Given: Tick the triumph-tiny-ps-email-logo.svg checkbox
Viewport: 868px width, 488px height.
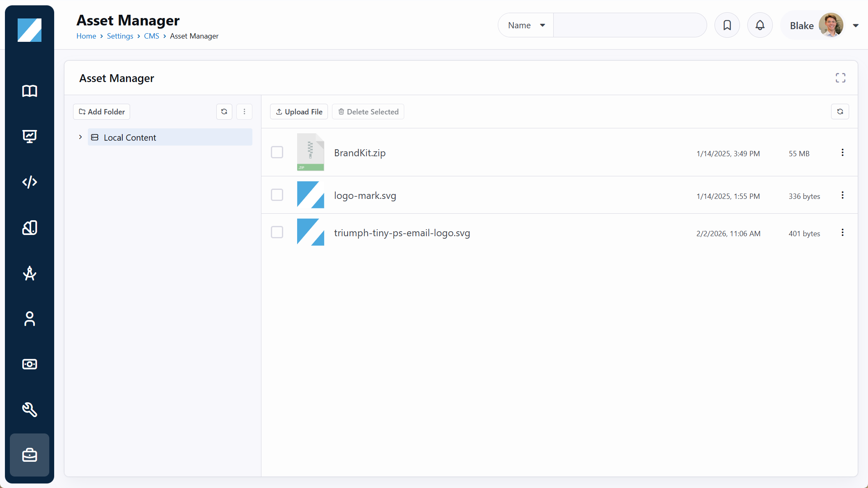Looking at the screenshot, I should click(277, 232).
